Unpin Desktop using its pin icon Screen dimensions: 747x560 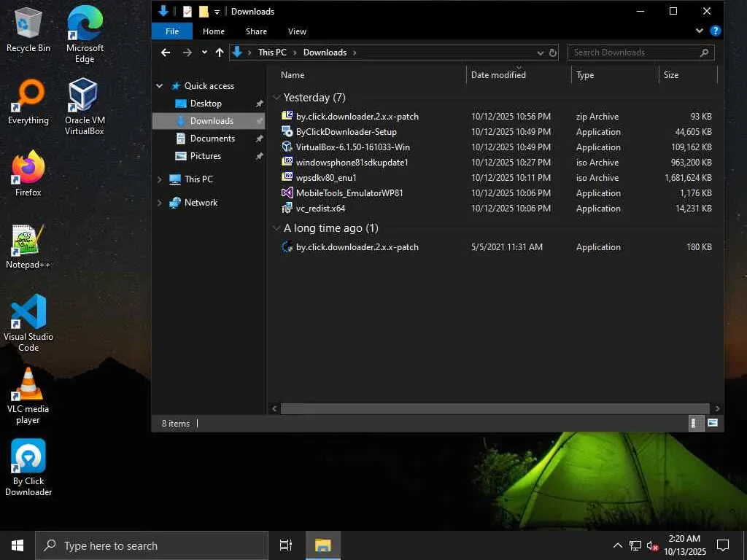[259, 104]
